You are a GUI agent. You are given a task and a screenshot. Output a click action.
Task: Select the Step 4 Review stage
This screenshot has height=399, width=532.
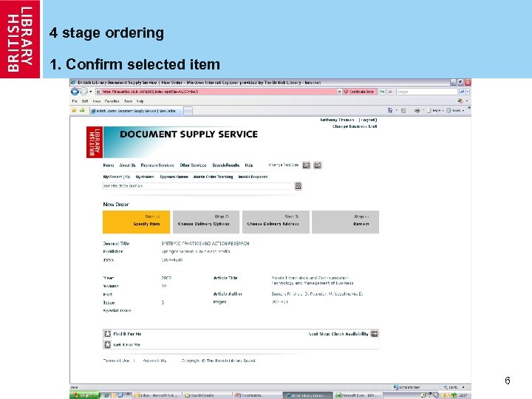(345, 222)
